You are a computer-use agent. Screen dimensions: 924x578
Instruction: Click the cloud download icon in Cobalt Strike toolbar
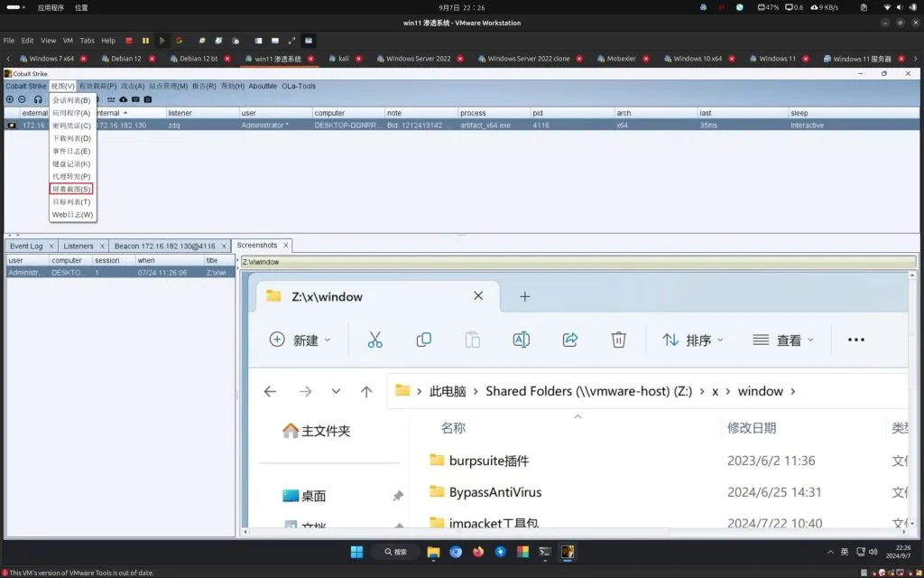click(x=123, y=99)
